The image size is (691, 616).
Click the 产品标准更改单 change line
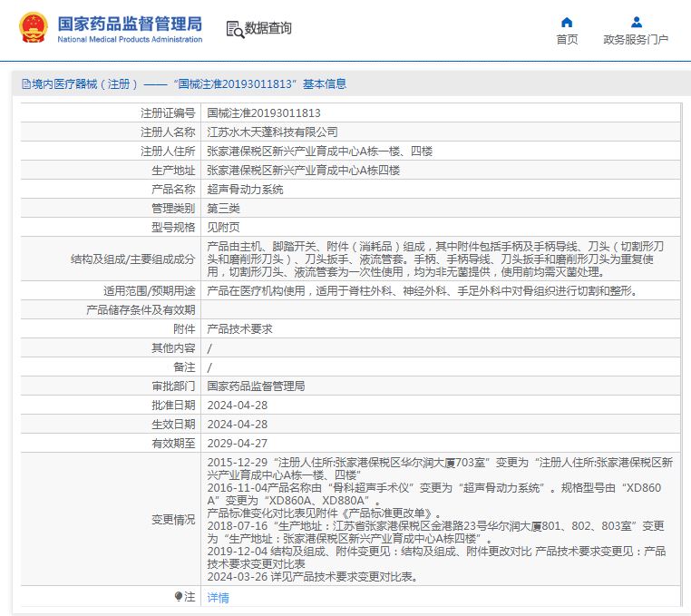[324, 513]
